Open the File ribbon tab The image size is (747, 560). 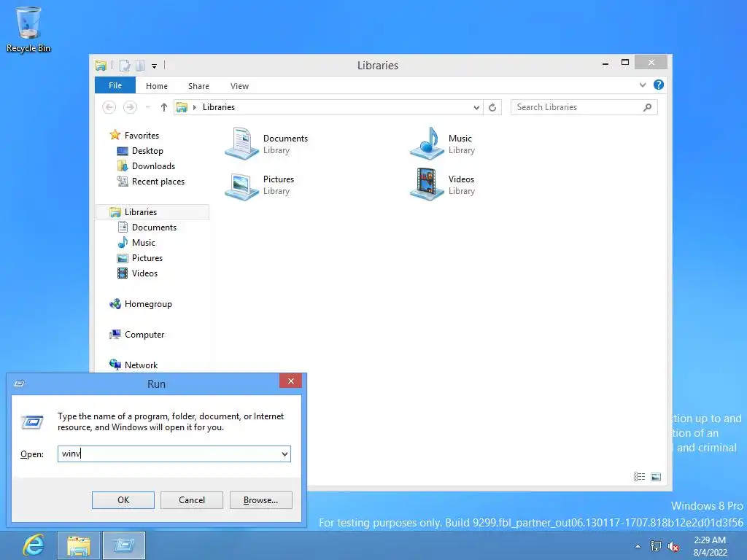coord(115,85)
